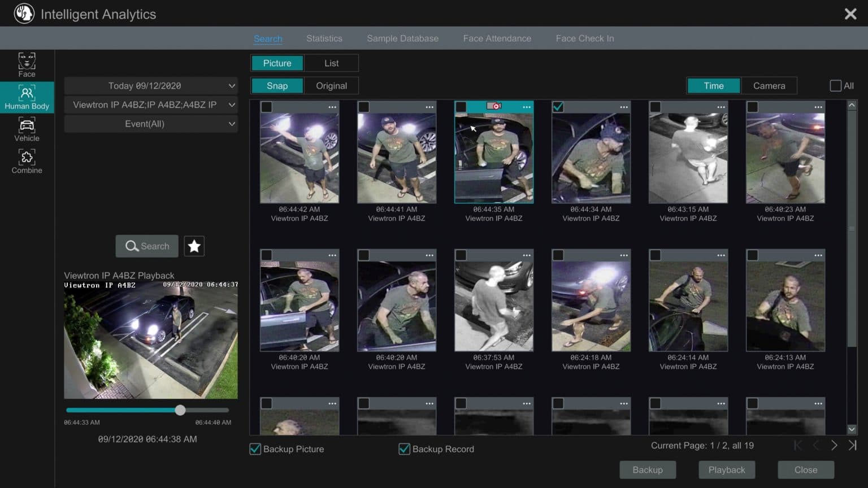The image size is (868, 488).
Task: Disable the Backup Picture checkbox
Action: point(255,449)
